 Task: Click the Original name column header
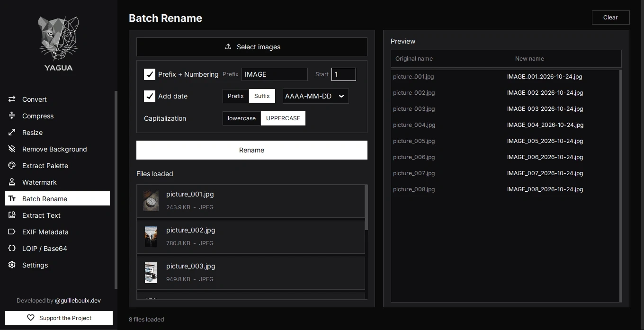coord(414,59)
